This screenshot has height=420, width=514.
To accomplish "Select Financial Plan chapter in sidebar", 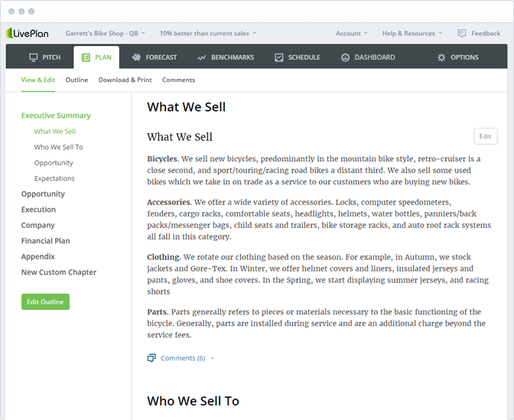I will (x=45, y=241).
